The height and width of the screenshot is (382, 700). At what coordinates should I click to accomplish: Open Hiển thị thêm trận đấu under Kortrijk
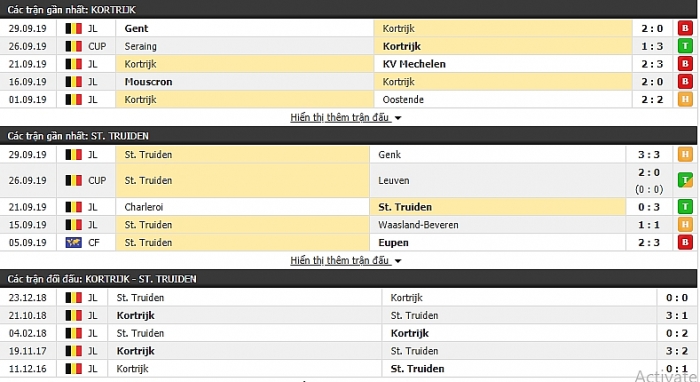340,117
